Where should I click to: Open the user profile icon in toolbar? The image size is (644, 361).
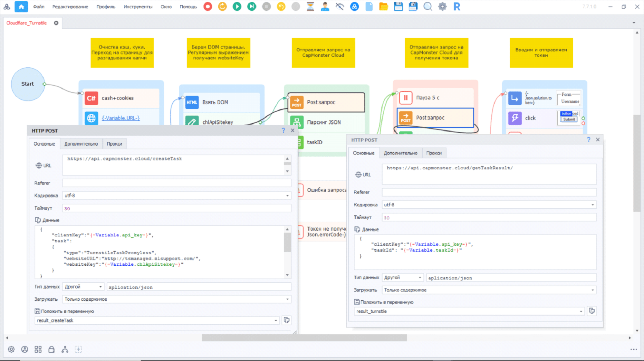coord(325,6)
